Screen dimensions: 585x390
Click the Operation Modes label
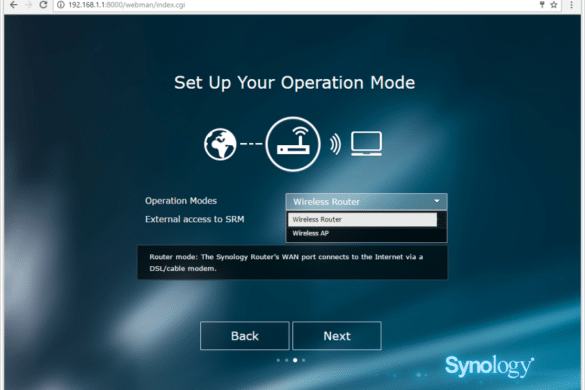pos(181,201)
